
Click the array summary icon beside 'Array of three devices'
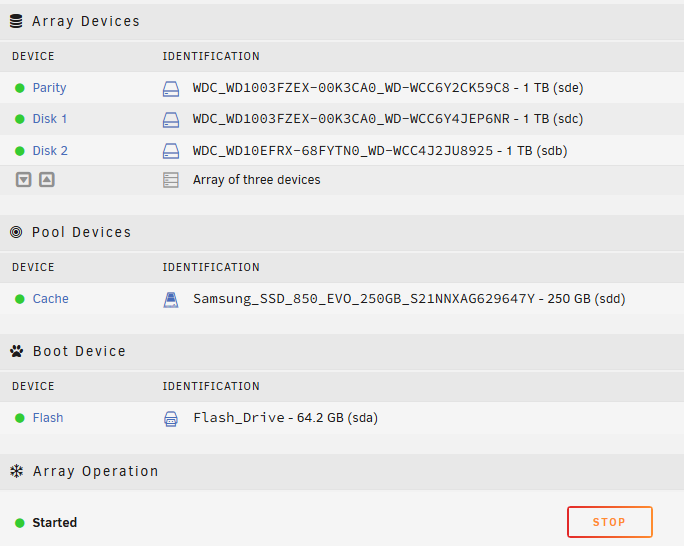(x=171, y=180)
